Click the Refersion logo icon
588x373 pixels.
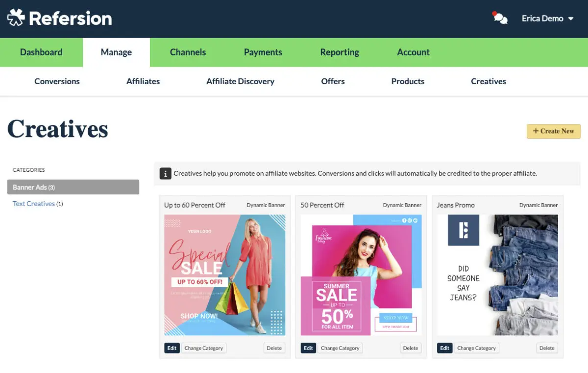pyautogui.click(x=16, y=18)
